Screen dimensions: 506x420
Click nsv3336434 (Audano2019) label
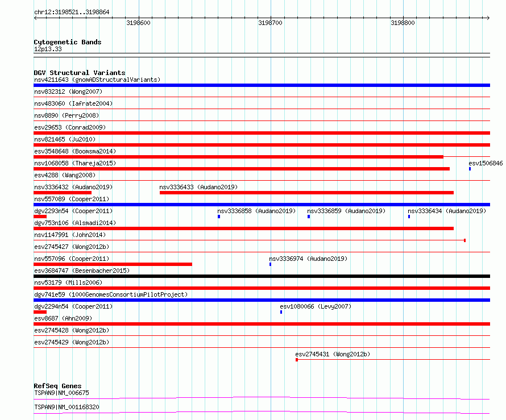[x=447, y=211]
